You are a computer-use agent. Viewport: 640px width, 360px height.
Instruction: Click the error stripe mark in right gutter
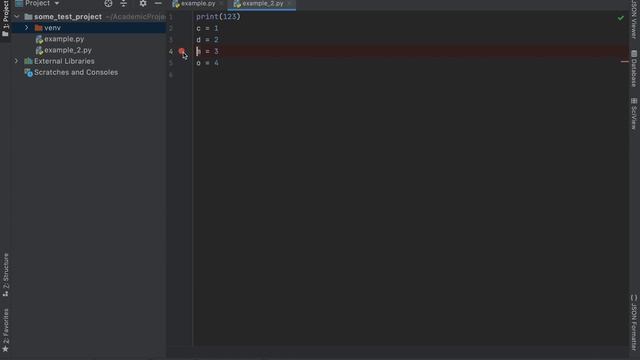[x=624, y=62]
